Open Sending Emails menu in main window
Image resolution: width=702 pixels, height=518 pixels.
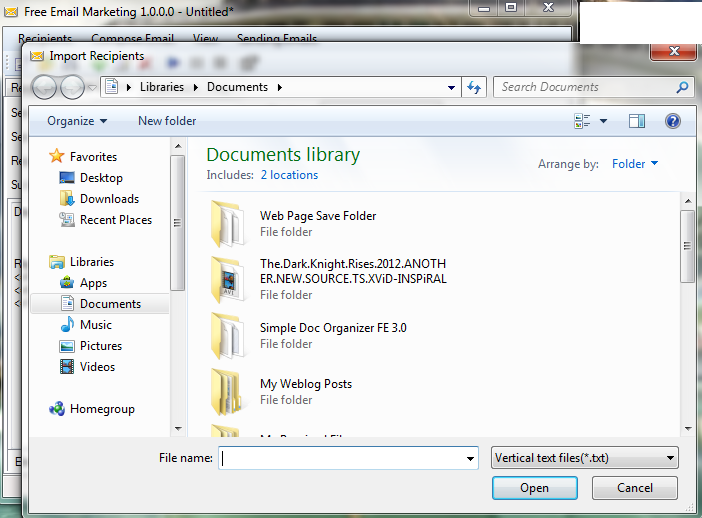(277, 38)
